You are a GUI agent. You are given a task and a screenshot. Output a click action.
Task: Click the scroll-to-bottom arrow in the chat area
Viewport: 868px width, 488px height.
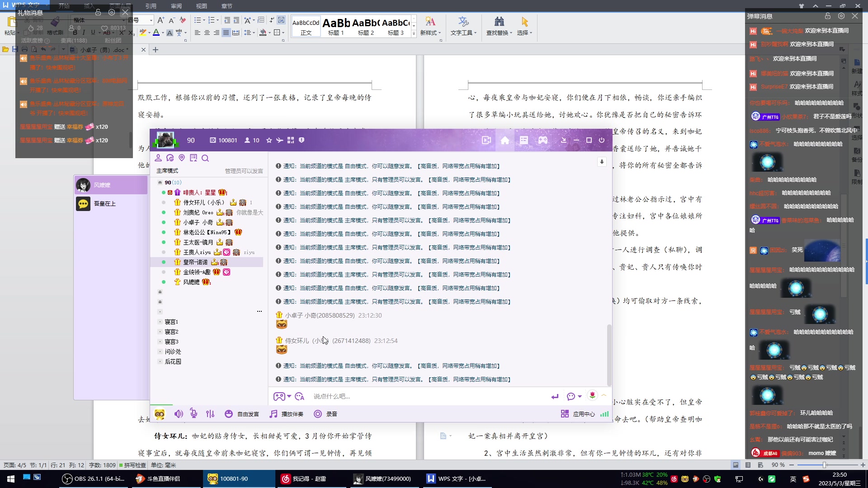[602, 162]
